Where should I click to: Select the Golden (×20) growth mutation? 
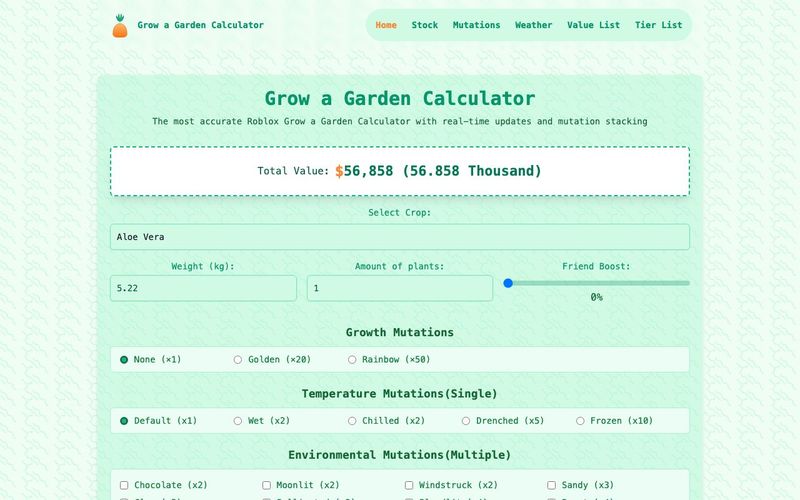click(x=238, y=360)
